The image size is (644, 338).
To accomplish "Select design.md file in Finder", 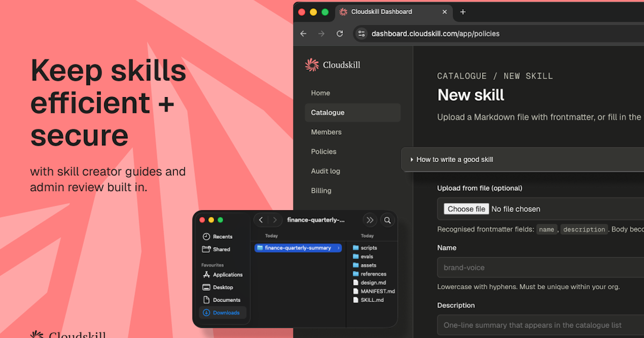I will point(369,282).
